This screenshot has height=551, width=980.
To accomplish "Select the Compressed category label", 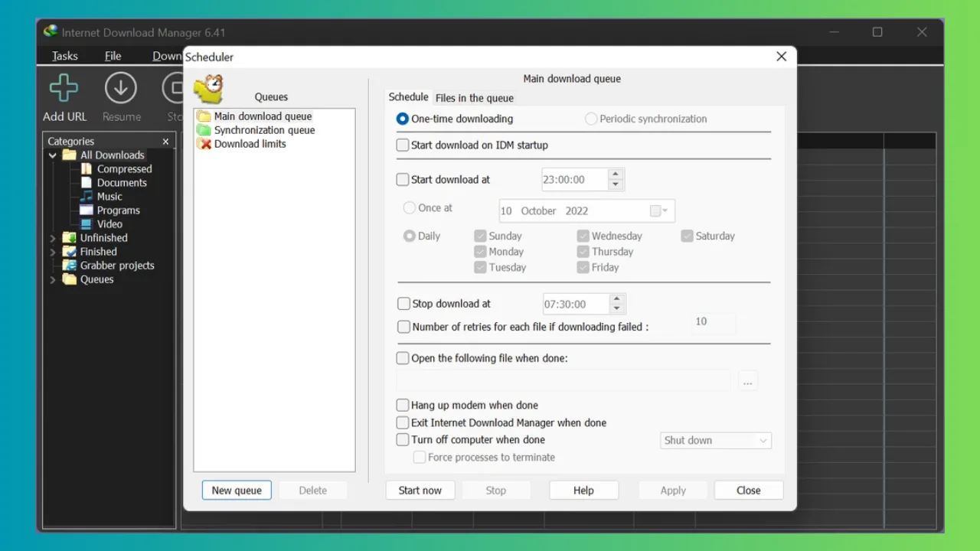I will [125, 169].
